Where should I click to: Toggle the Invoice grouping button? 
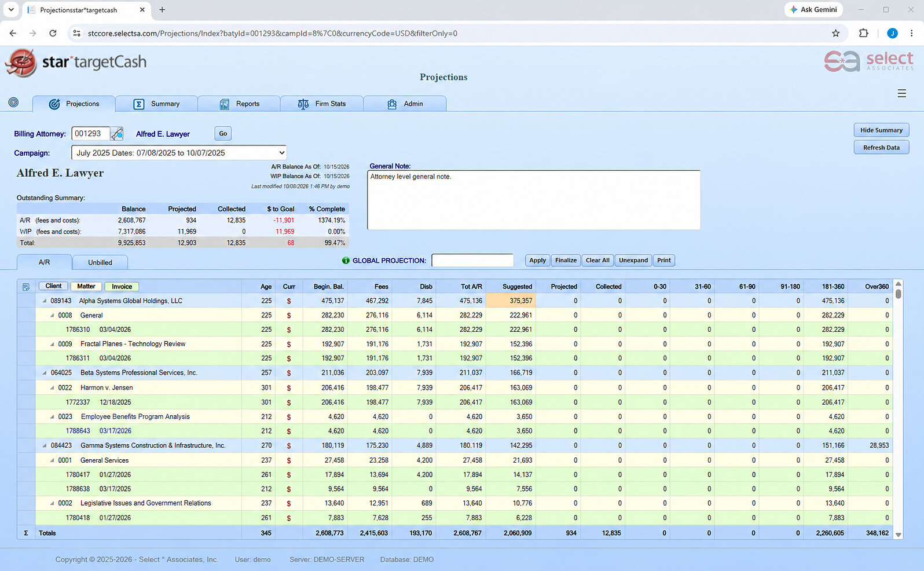pos(122,286)
